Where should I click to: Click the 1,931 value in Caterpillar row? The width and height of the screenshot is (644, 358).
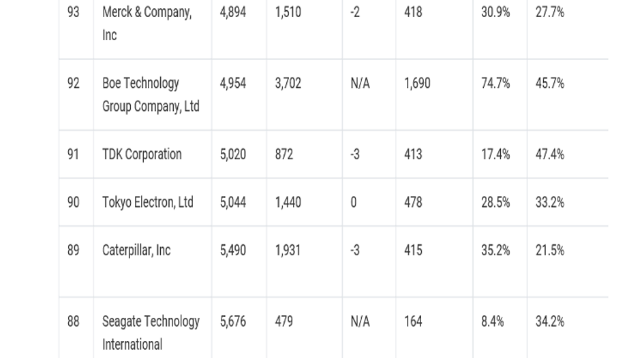pyautogui.click(x=288, y=250)
